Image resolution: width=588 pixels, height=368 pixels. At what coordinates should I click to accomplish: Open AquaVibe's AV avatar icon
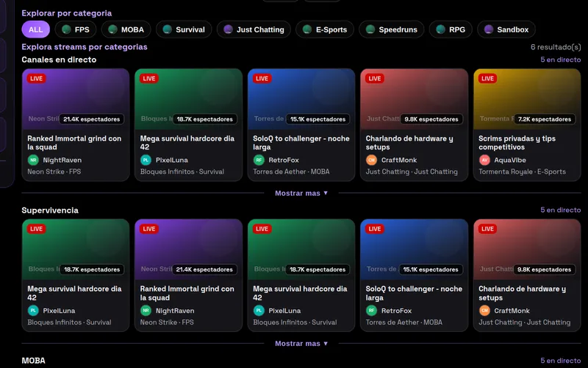click(x=484, y=160)
